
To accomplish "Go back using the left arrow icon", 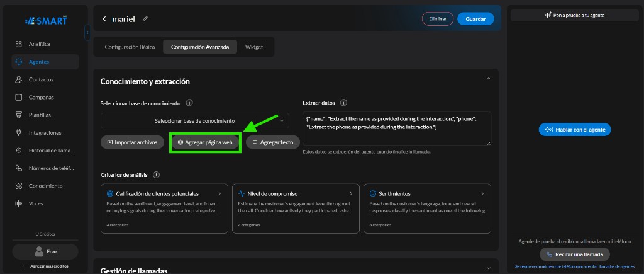I will [x=104, y=19].
